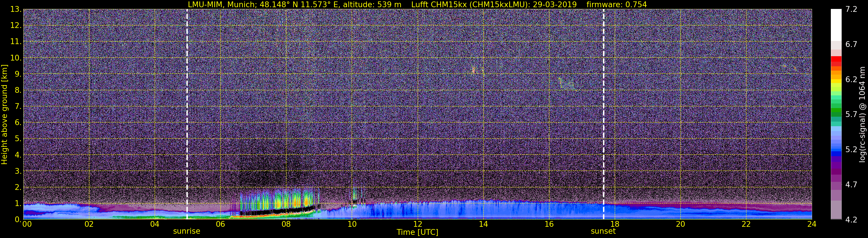Click the 'Time [UTC]' axis label
The height and width of the screenshot is (238, 868).
417,232
